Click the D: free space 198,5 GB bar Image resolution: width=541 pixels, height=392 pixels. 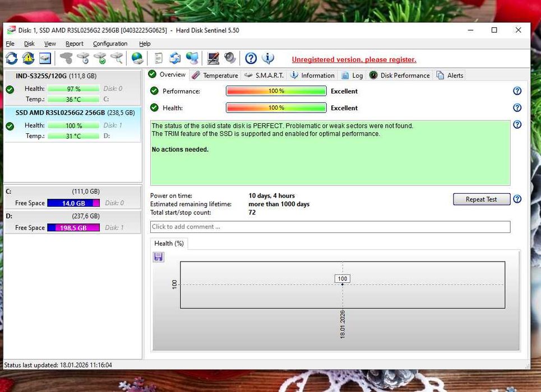click(x=73, y=227)
